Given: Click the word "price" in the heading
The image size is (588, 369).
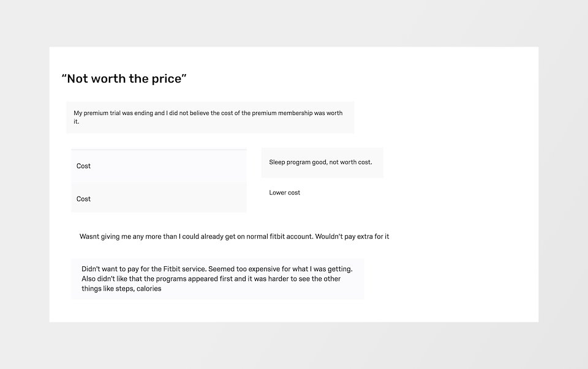Looking at the screenshot, I should coord(167,79).
